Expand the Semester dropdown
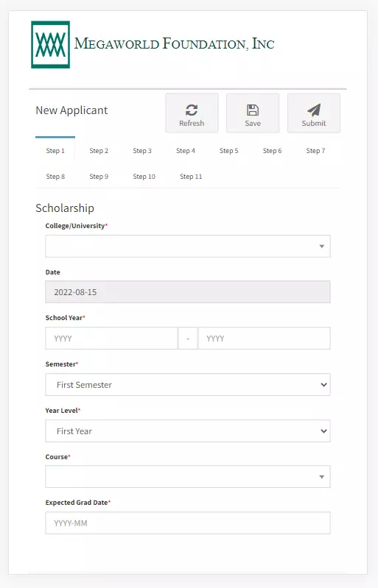378x588 pixels. (x=188, y=384)
